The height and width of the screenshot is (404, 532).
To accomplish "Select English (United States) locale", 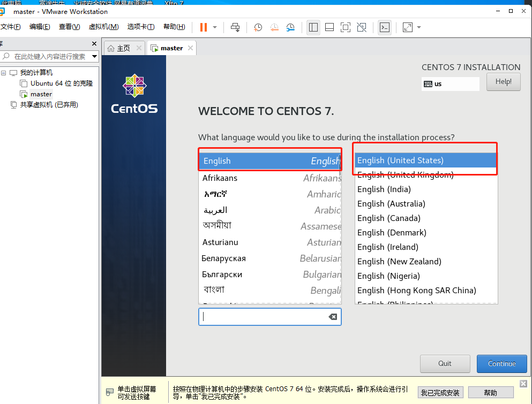I will 426,161.
